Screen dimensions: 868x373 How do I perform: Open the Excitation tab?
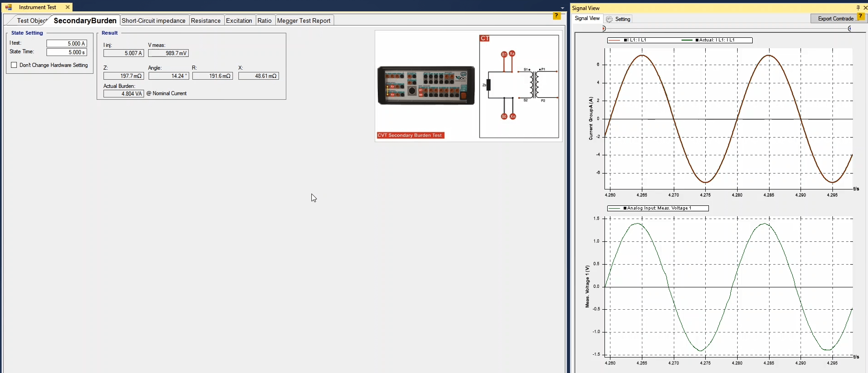coord(239,20)
